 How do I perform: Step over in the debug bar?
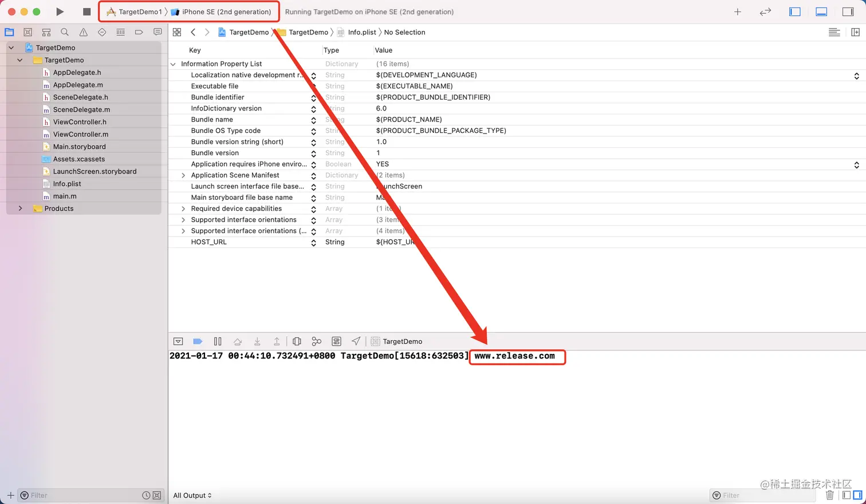point(238,341)
